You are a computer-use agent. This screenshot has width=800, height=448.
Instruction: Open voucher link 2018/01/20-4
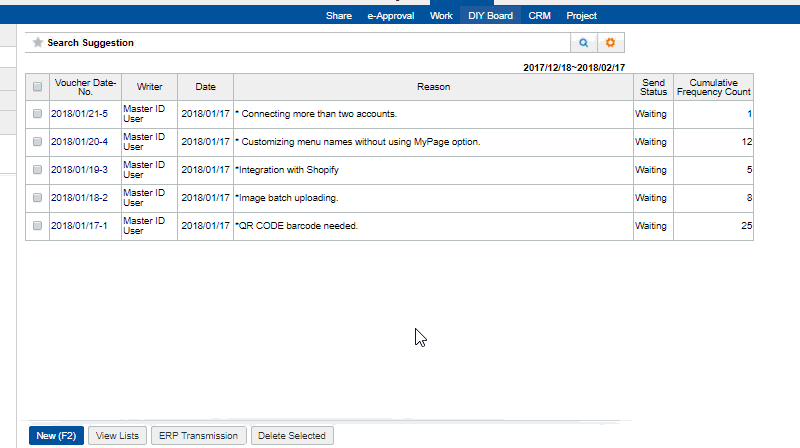(x=80, y=142)
